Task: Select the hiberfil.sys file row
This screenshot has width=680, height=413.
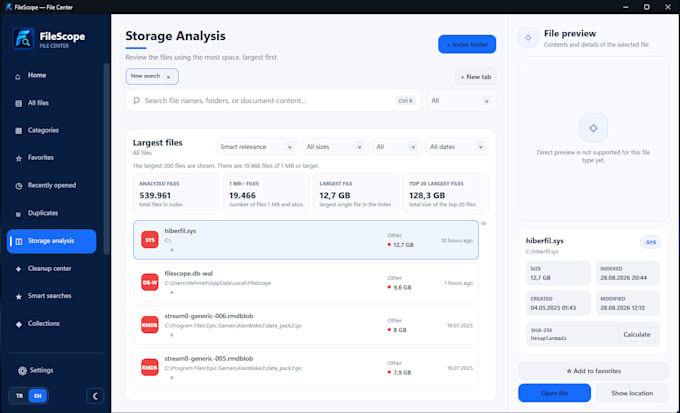Action: pos(306,240)
